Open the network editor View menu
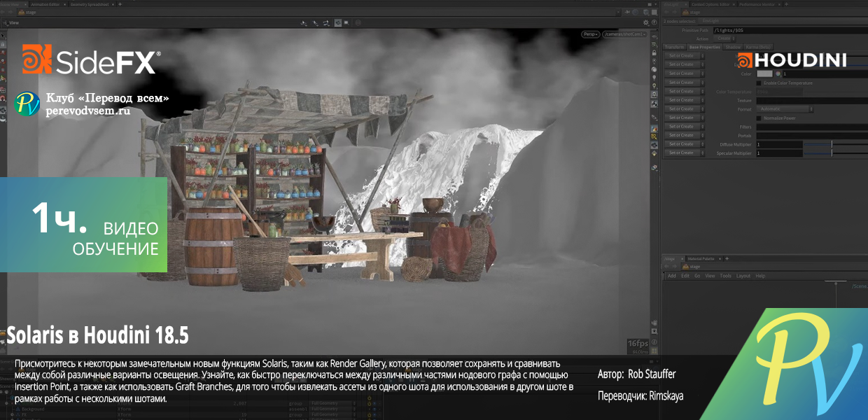This screenshot has width=868, height=420. (710, 276)
